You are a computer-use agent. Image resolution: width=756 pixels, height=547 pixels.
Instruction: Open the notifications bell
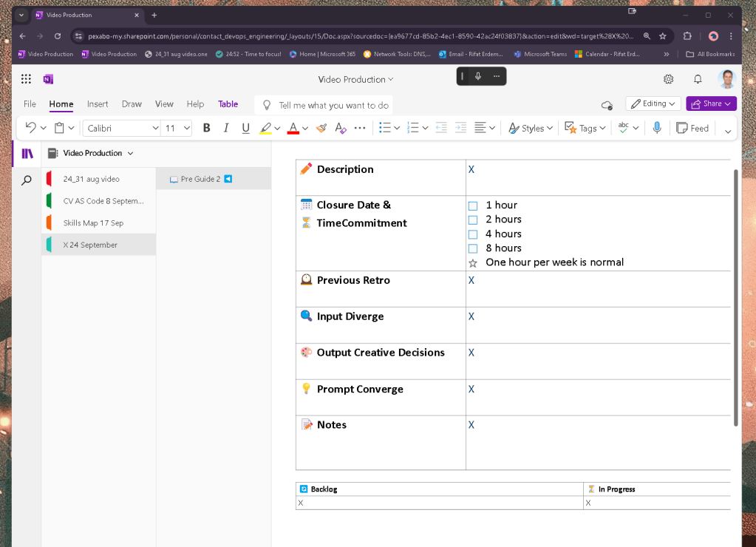click(x=698, y=79)
